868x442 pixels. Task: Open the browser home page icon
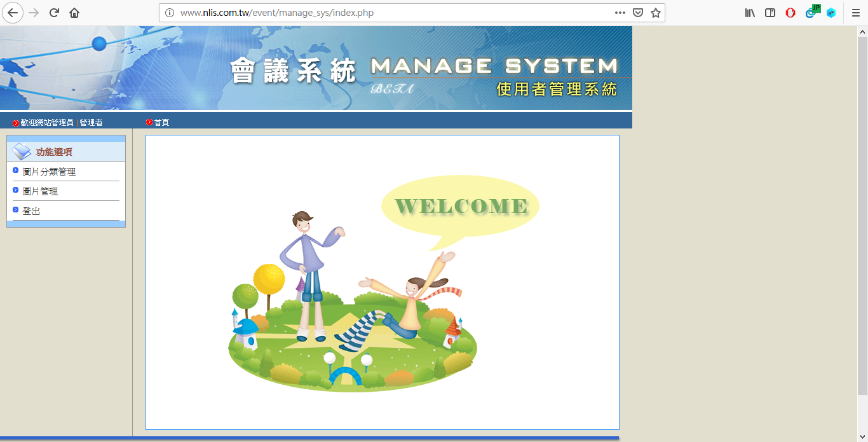[x=74, y=13]
